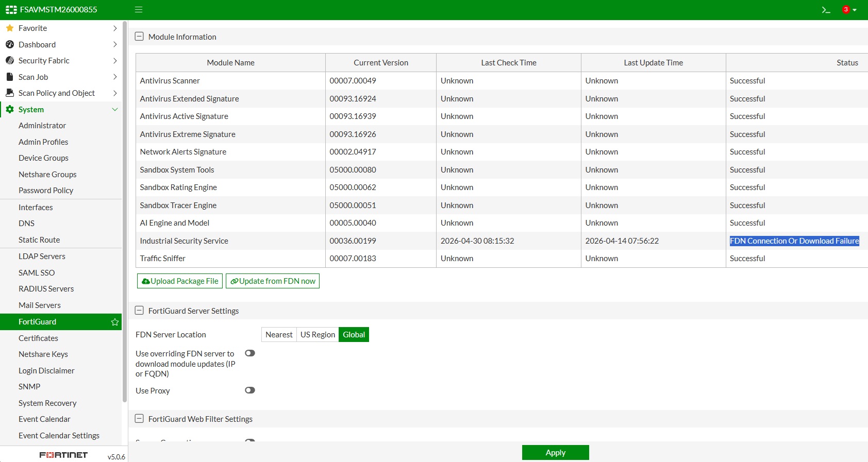Screen dimensions: 868x462
Task: Click the Last Update Time column header
Action: click(654, 63)
